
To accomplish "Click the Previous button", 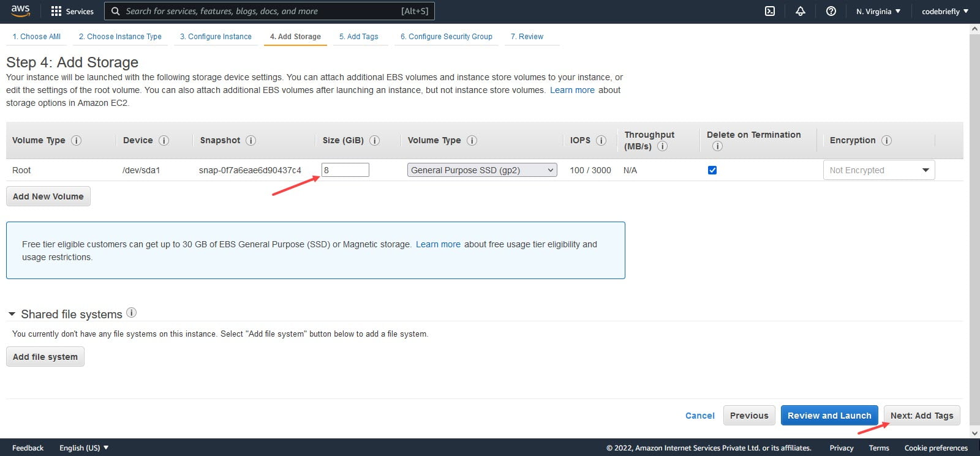I will (749, 416).
